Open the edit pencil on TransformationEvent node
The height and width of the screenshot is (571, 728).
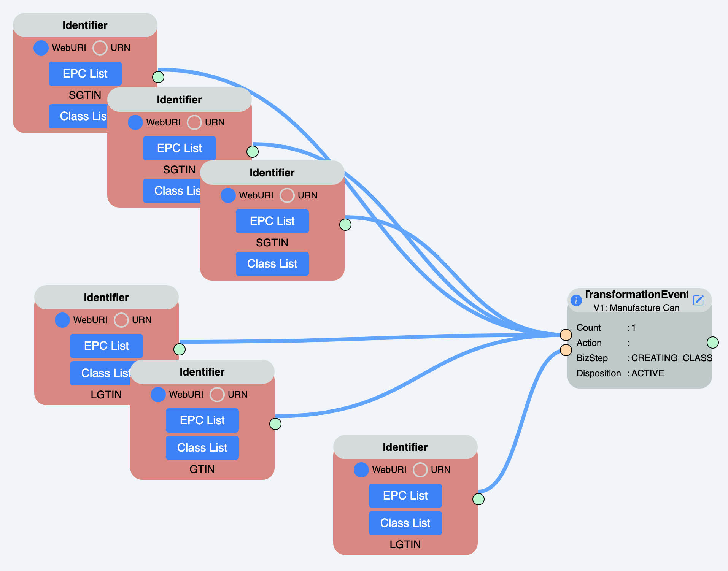click(x=698, y=300)
